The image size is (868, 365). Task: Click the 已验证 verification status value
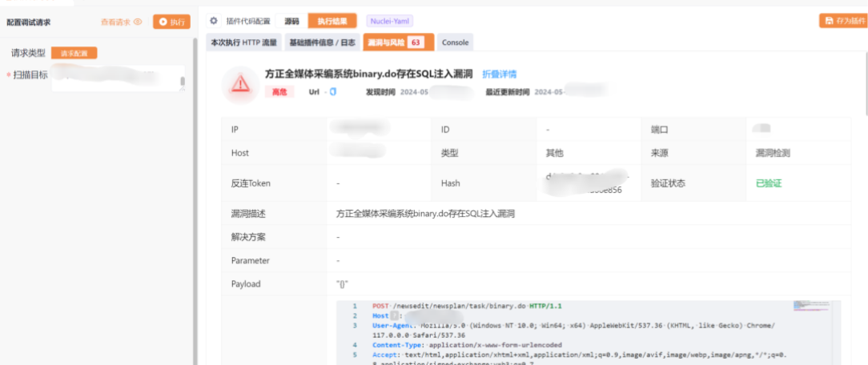[769, 183]
